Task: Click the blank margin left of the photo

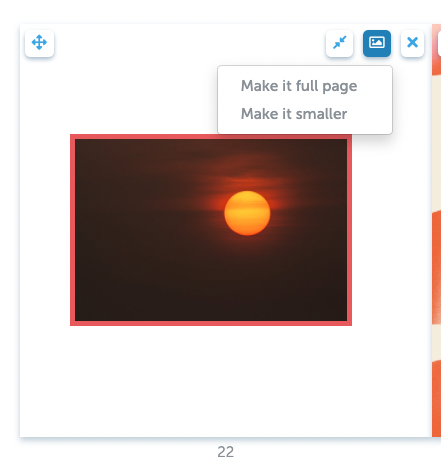Action: (x=45, y=230)
